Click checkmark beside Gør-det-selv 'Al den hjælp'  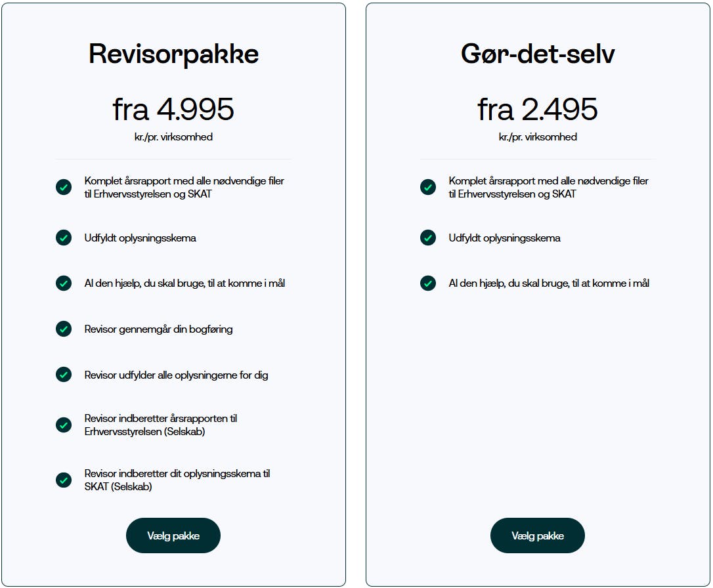click(428, 283)
